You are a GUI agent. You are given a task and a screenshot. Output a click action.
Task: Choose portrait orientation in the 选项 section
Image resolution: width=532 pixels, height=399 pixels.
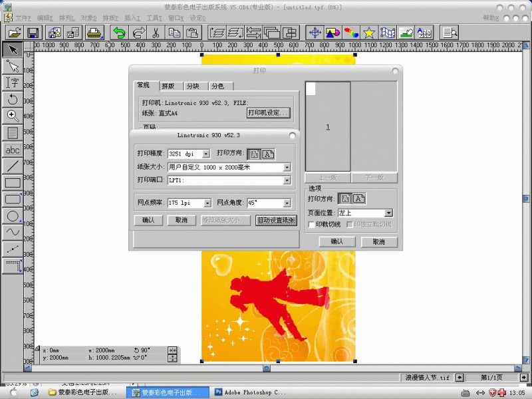click(x=345, y=198)
